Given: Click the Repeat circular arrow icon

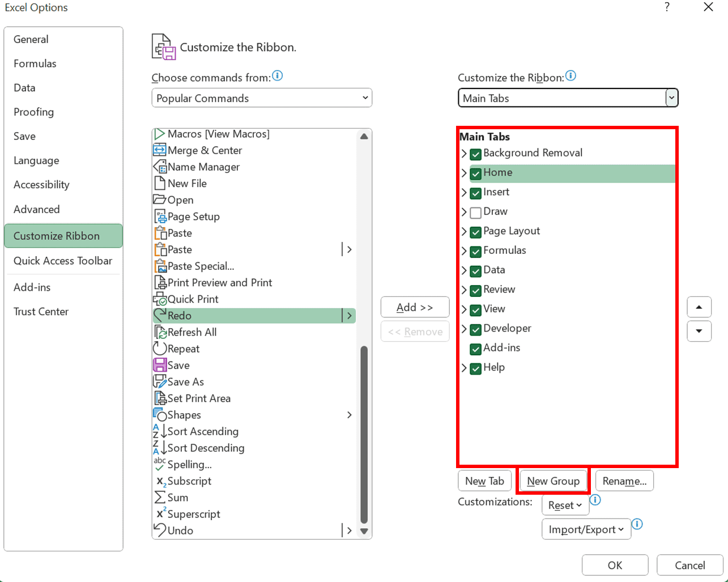Looking at the screenshot, I should click(x=160, y=349).
